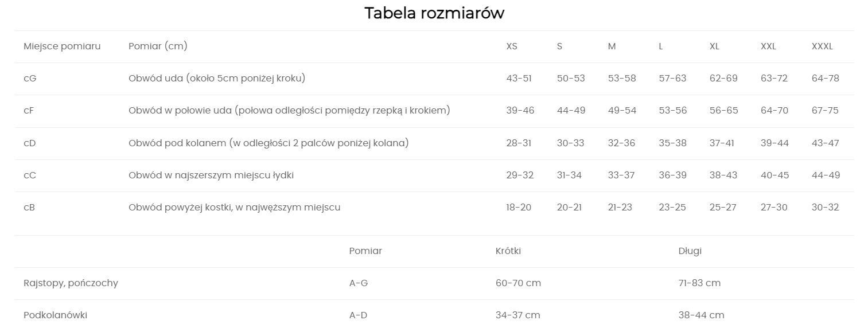This screenshot has height=328, width=868.
Task: Select the A-D measurement range cell
Action: (x=358, y=315)
